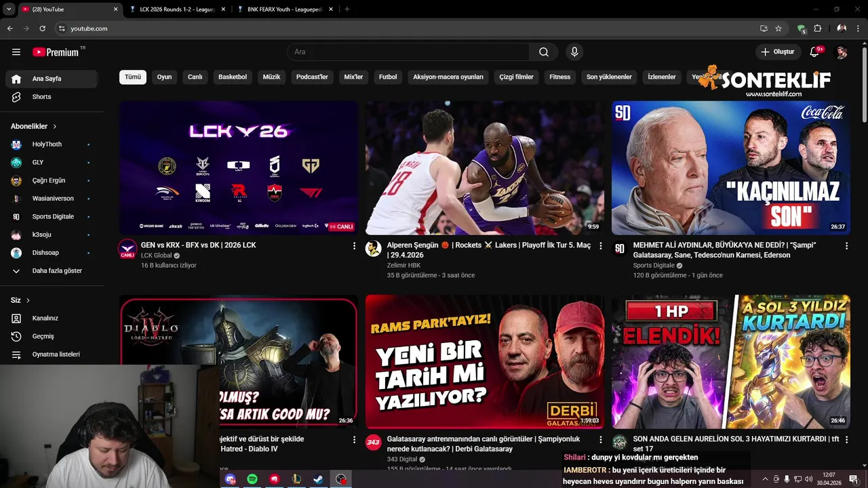868x488 pixels.
Task: Open Shorts in the sidebar
Action: [x=52, y=97]
